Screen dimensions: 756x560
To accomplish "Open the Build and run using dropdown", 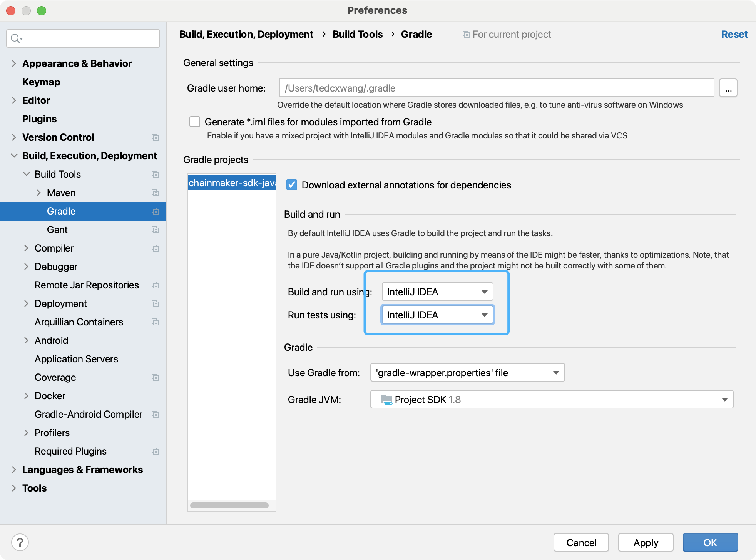I will point(437,292).
